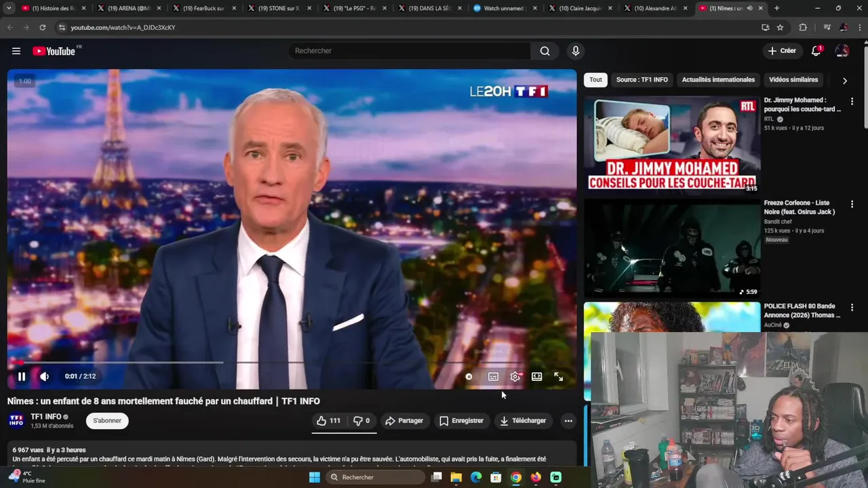Switch to the (19) ARENA tab
Image resolution: width=868 pixels, height=488 pixels.
(128, 8)
